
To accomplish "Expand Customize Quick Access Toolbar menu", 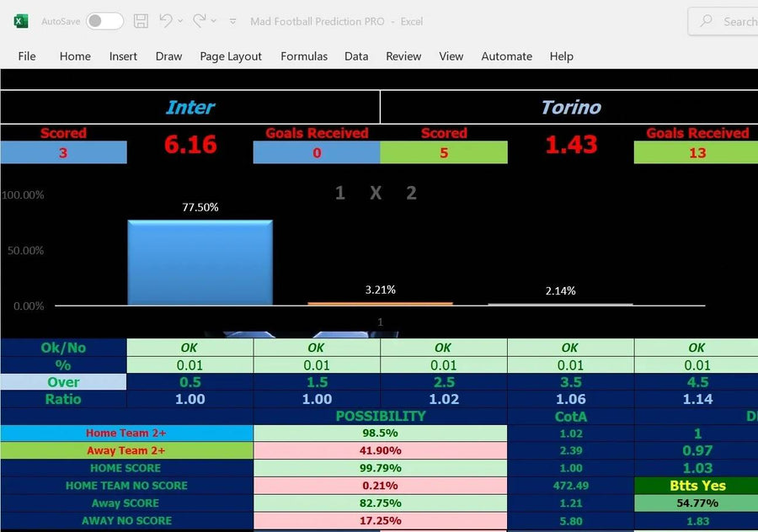I will [x=232, y=21].
